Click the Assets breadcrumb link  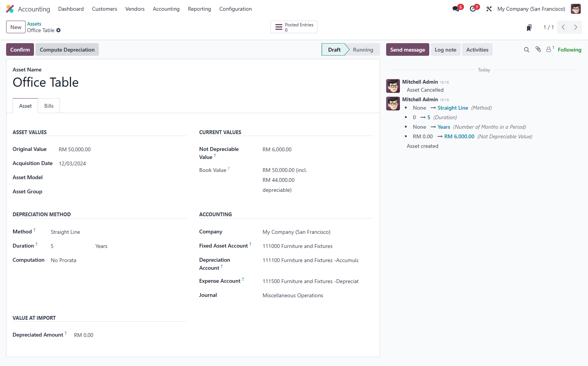coord(34,24)
